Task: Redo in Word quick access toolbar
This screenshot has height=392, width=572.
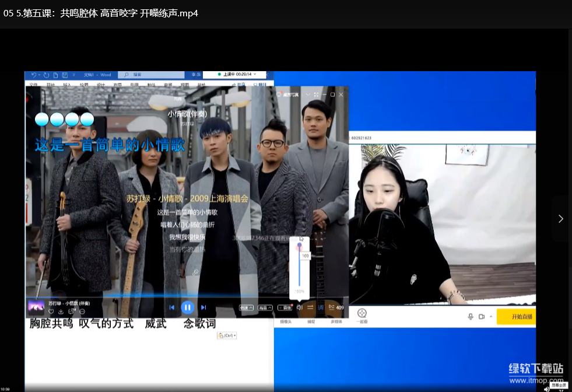Action: pyautogui.click(x=46, y=75)
